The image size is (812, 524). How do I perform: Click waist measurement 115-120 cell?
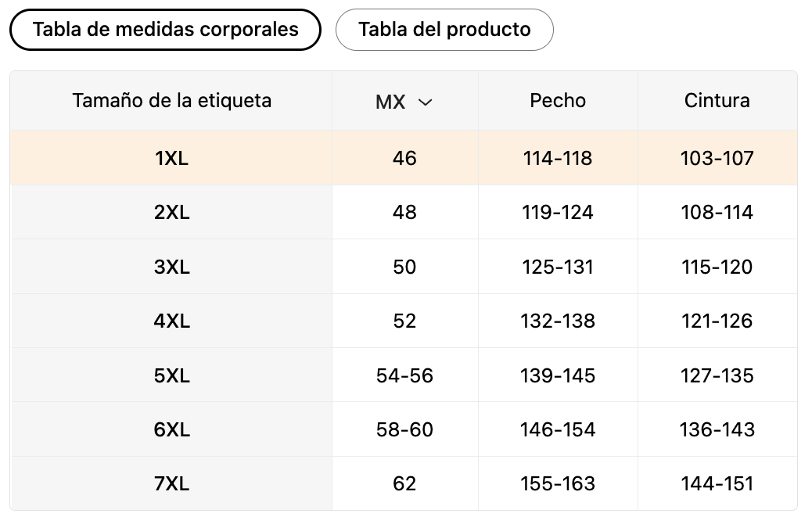(717, 267)
